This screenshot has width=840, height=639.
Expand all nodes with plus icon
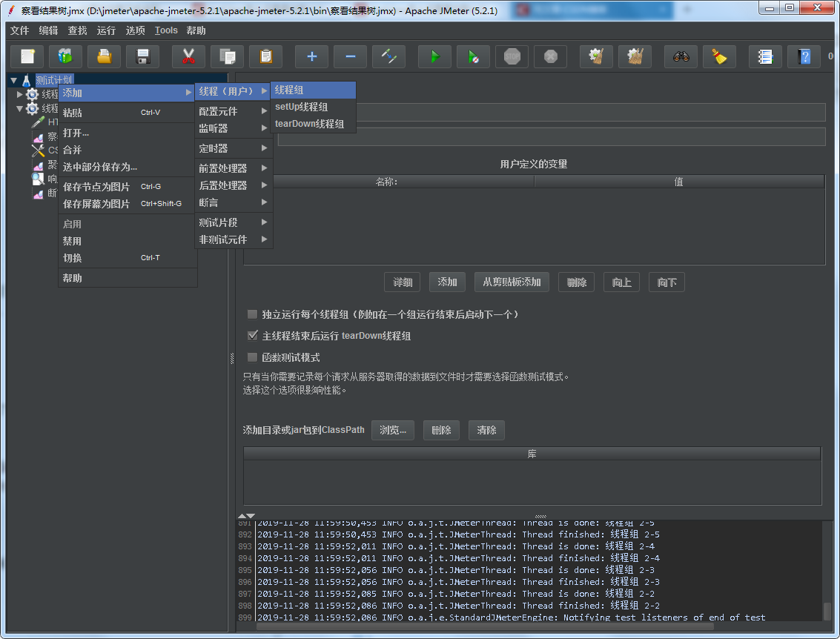click(312, 56)
